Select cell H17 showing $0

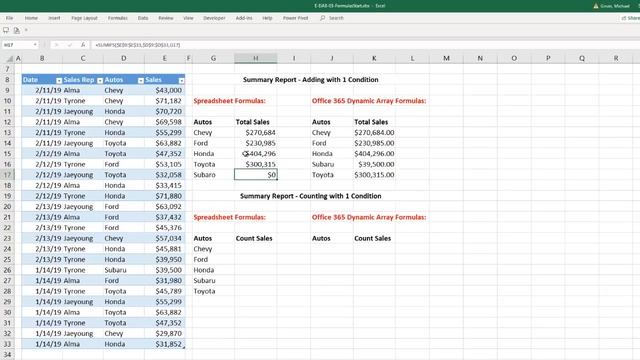tap(256, 175)
